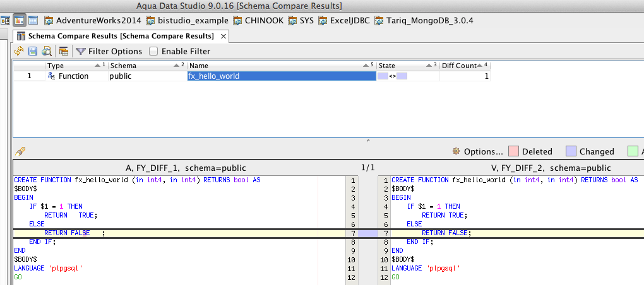Click the right pane header V, FY_DIFF_2
This screenshot has height=285, width=644.
tap(551, 168)
